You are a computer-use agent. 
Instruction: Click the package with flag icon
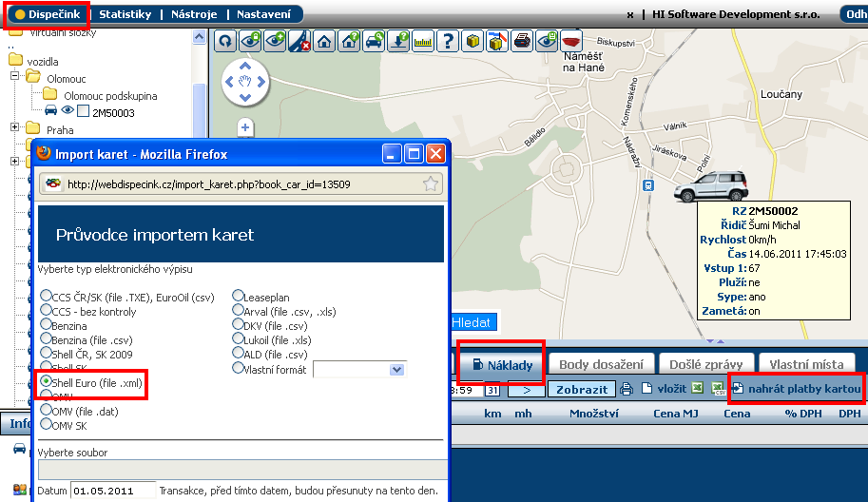(497, 41)
